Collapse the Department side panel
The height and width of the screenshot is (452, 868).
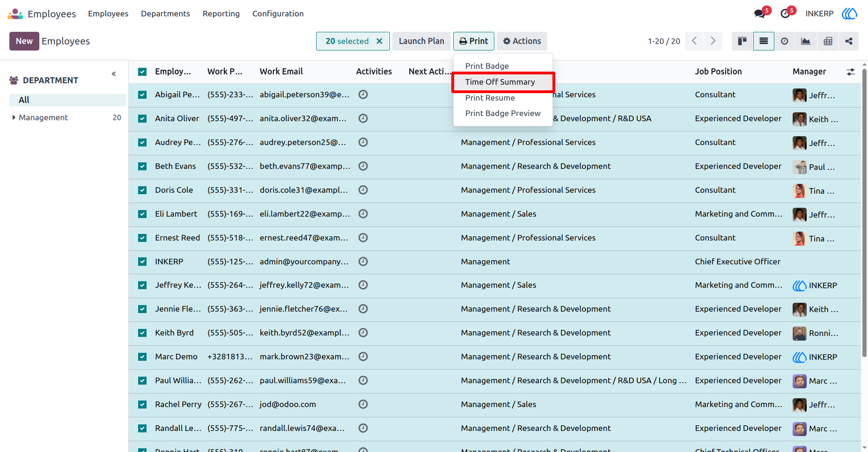[x=114, y=74]
